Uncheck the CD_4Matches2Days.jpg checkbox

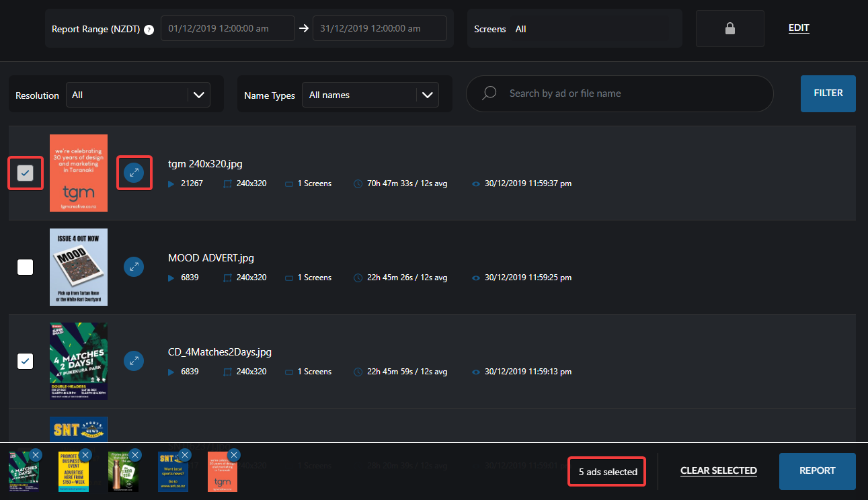[x=25, y=361]
